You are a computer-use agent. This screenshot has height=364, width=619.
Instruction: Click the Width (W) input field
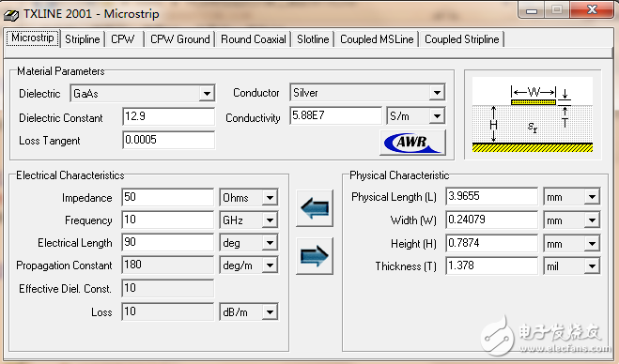[x=491, y=220]
